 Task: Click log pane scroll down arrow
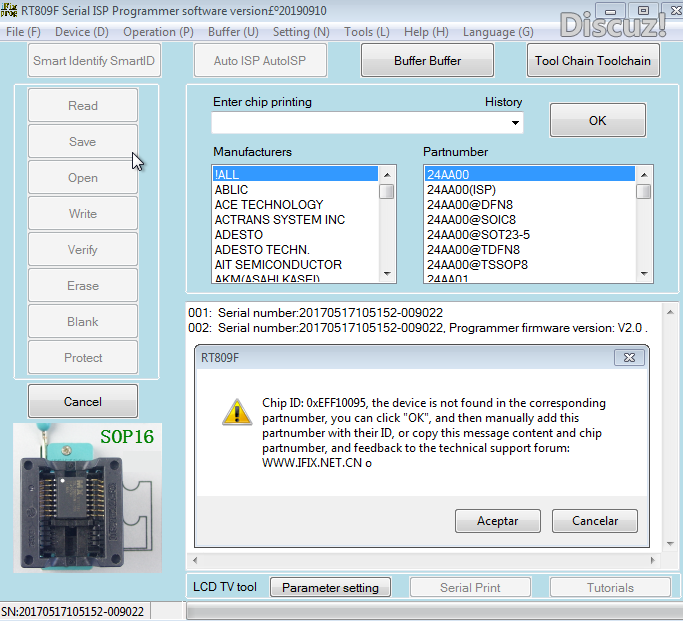(x=670, y=544)
